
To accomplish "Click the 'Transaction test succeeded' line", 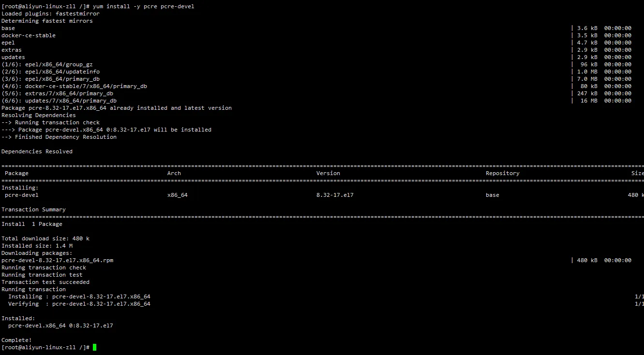I will (45, 282).
